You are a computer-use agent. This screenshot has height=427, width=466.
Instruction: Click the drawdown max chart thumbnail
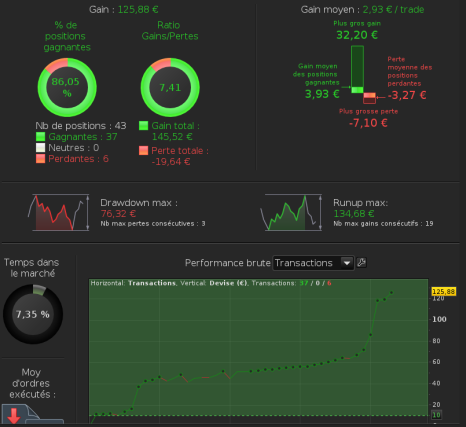[x=58, y=212]
